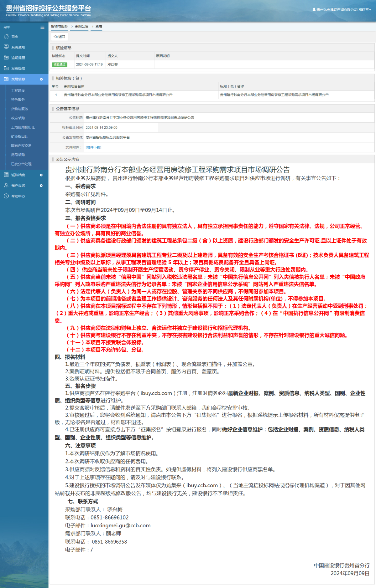Screen dimensions: 376x588
Task: Click the question-mark icon beside 帮助中心
Action: (x=6, y=196)
